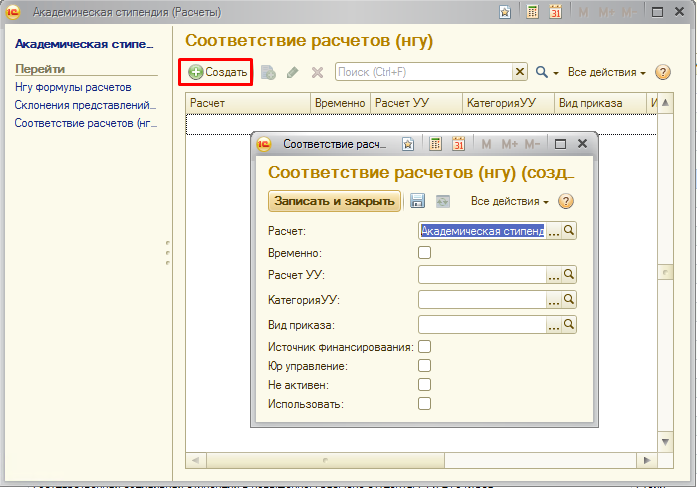Screen dimensions: 697x488
Task: Click the copy-item icon next to Создать
Action: (x=268, y=72)
